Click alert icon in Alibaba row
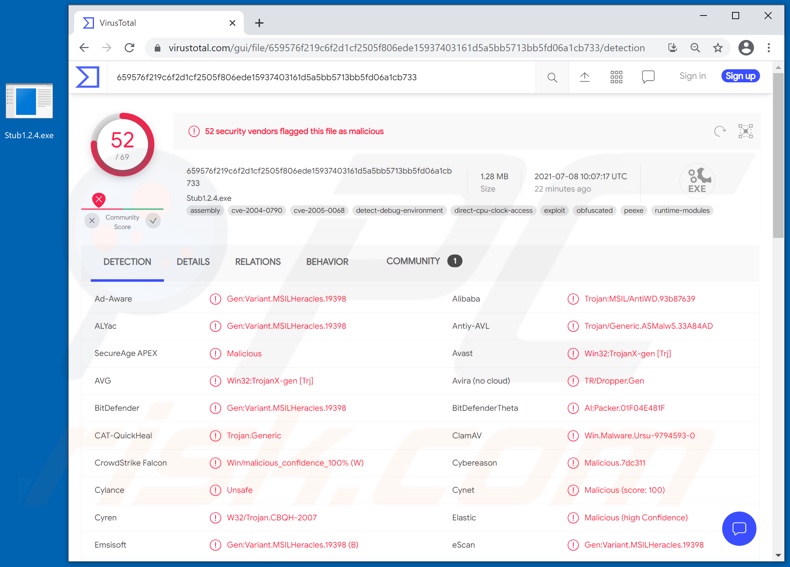 pos(573,299)
